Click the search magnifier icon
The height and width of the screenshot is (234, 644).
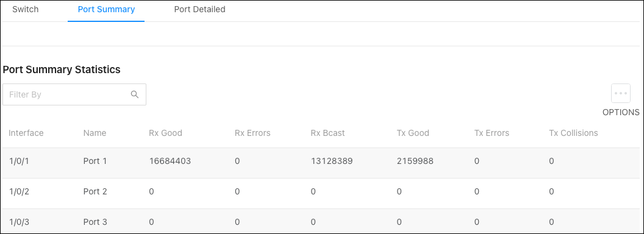pyautogui.click(x=135, y=94)
